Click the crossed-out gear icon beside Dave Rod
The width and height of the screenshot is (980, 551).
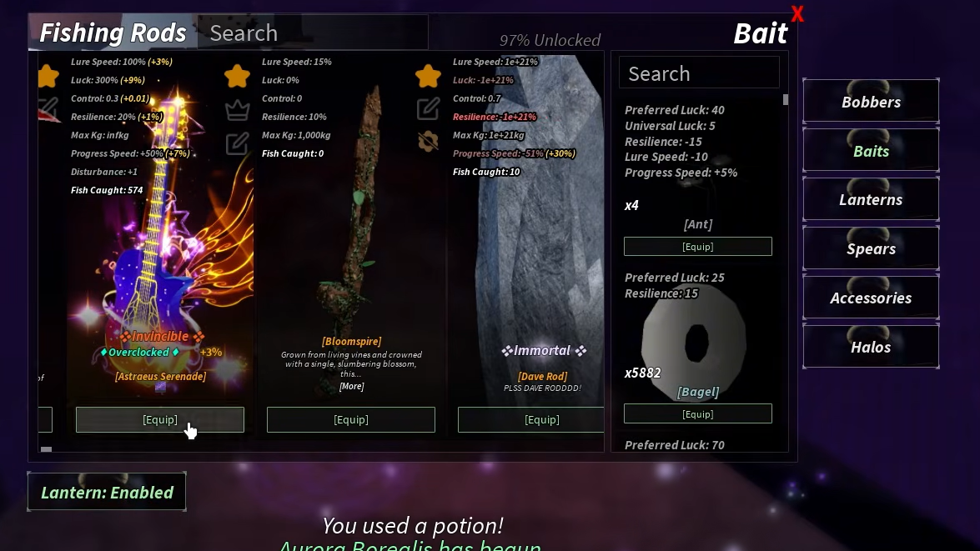point(428,141)
